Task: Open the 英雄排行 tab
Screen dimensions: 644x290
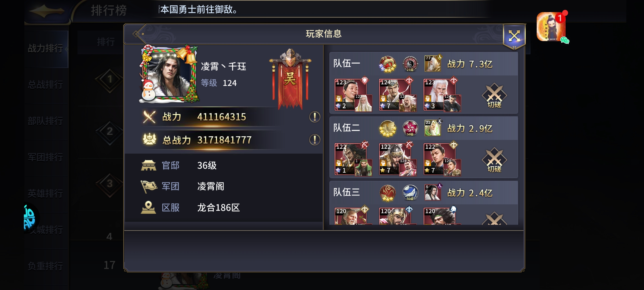Action: click(x=46, y=194)
